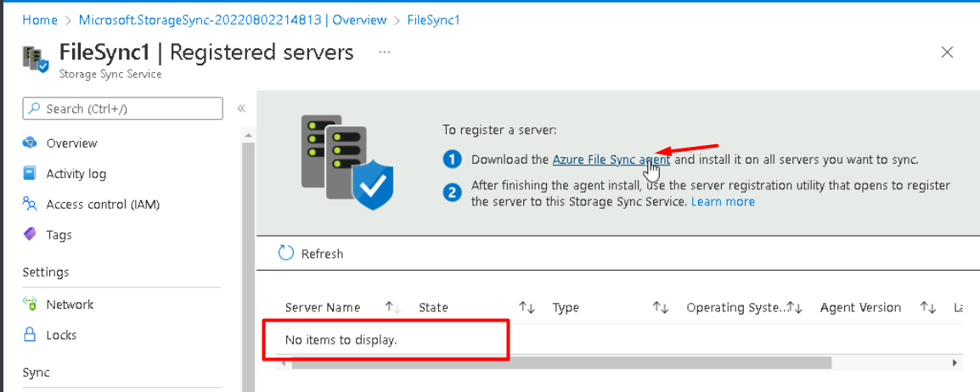
Task: Click the 'Storage Sync Service' subtitle text
Action: click(110, 75)
